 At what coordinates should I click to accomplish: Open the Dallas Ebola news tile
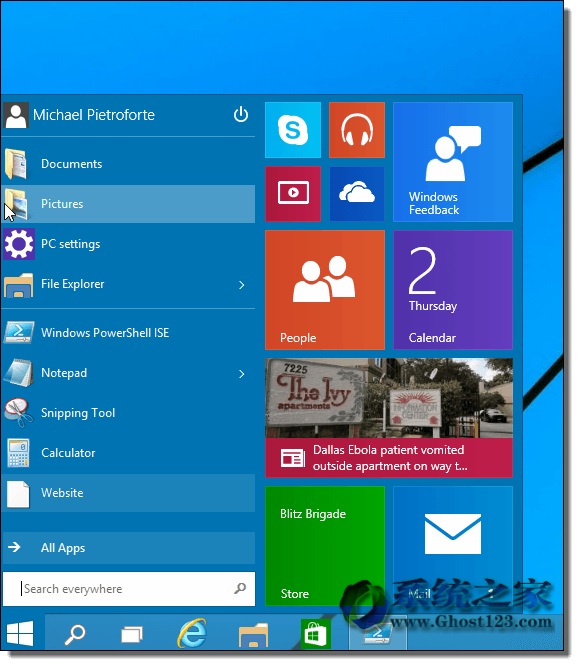[x=389, y=418]
